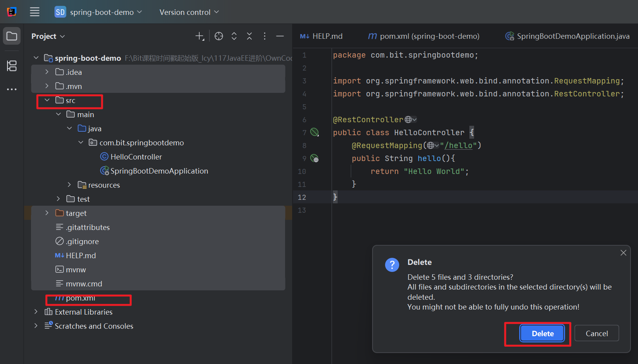Collapse the com.bit.springbootdemo package chevron
The width and height of the screenshot is (638, 364).
point(81,143)
